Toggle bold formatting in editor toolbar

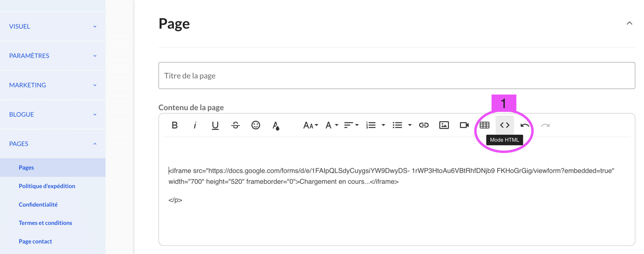(x=174, y=125)
